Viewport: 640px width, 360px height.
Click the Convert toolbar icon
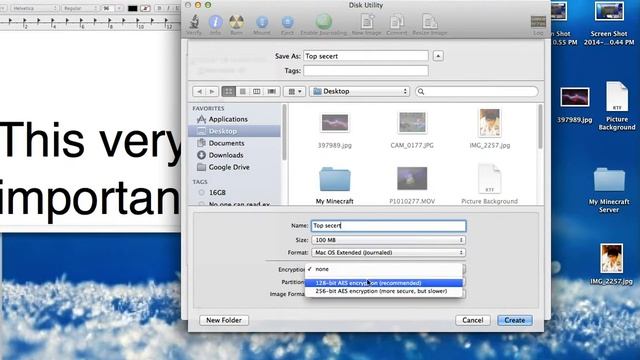396,22
